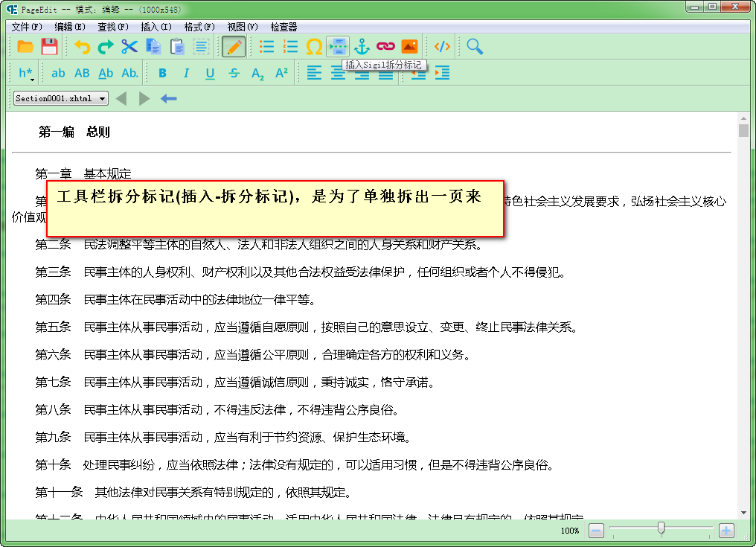Adjust the zoom slider handle
The height and width of the screenshot is (547, 756).
661,528
